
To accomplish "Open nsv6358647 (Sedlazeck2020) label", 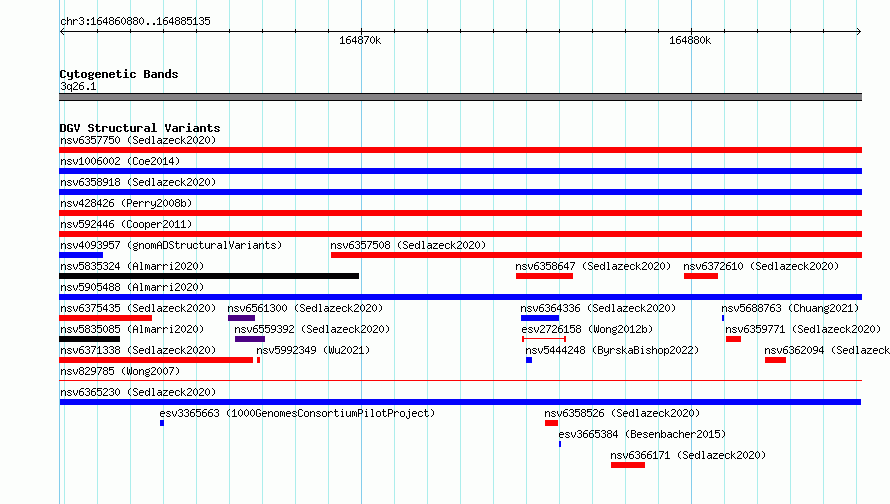I will (x=593, y=266).
